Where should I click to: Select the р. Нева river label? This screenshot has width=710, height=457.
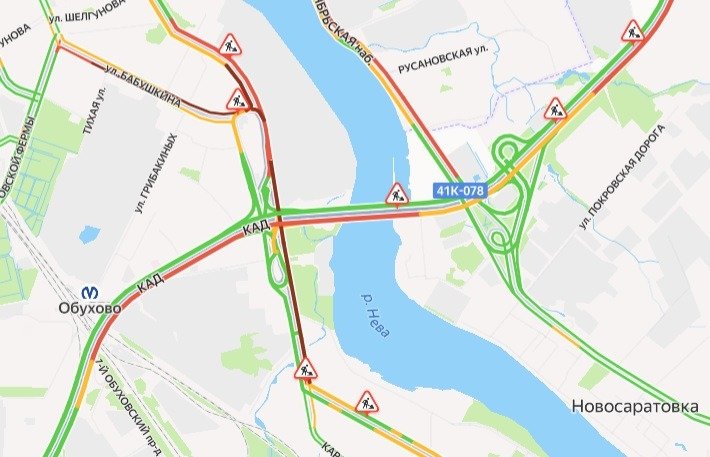pyautogui.click(x=375, y=316)
